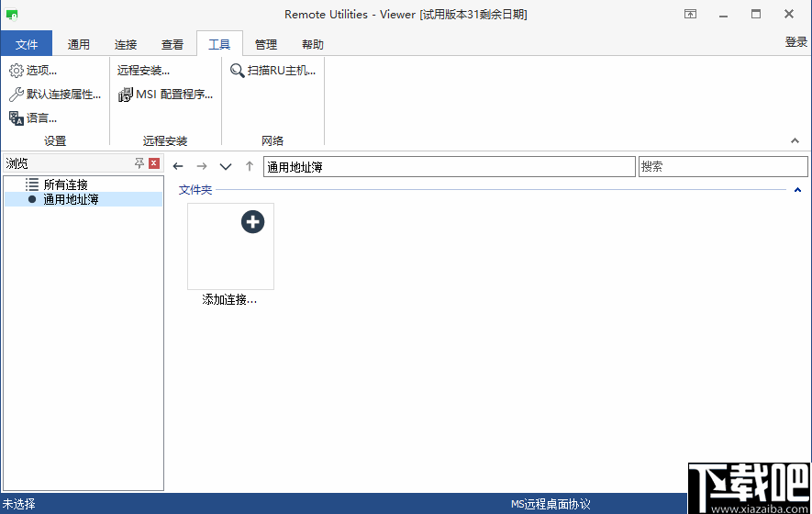The height and width of the screenshot is (514, 812).
Task: Collapse the 文件夹 section
Action: point(797,190)
